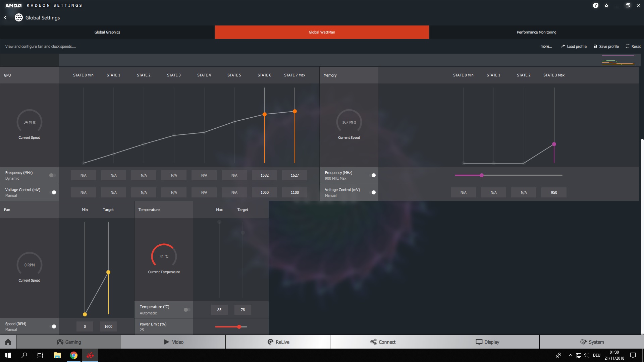Screen dimensions: 644x362
Task: Toggle Fan Speed (RPM) Manual switch
Action: [x=53, y=326]
